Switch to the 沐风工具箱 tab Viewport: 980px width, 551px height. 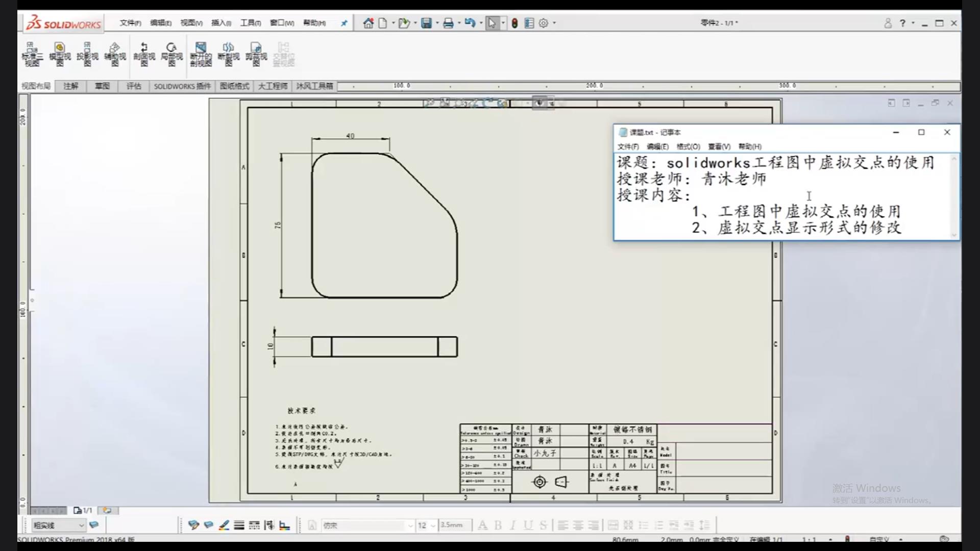tap(314, 86)
